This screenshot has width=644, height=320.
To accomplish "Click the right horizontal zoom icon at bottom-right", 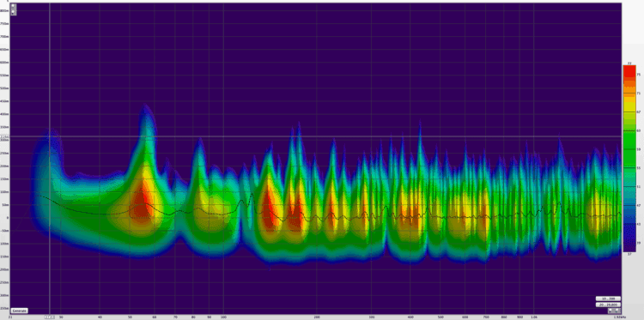I will pos(617,311).
